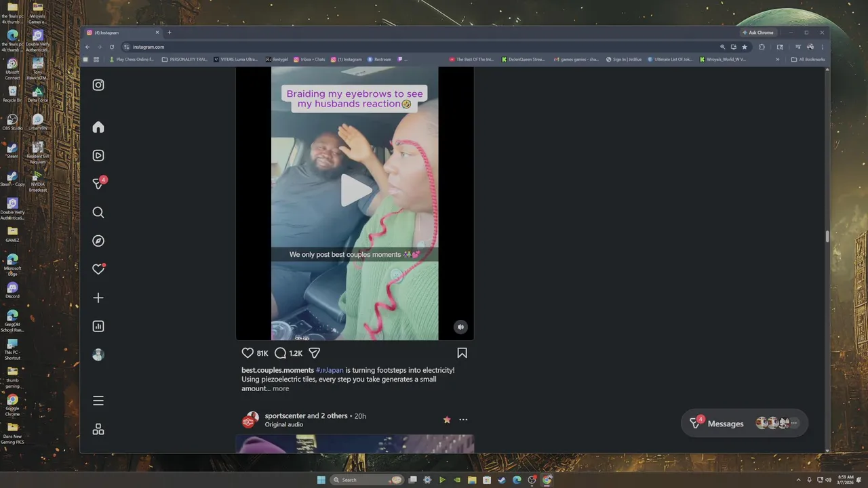This screenshot has width=868, height=488.
Task: Open options menu for sportscenter post
Action: click(463, 420)
